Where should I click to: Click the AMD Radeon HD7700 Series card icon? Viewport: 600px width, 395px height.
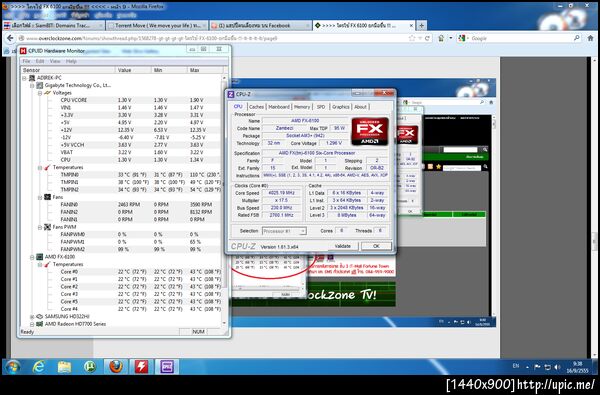point(39,324)
